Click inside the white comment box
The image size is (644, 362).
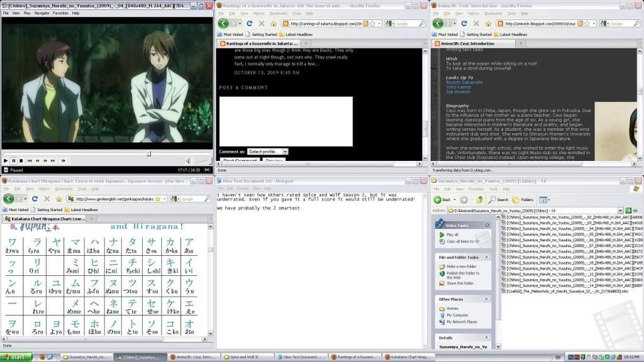(286, 121)
